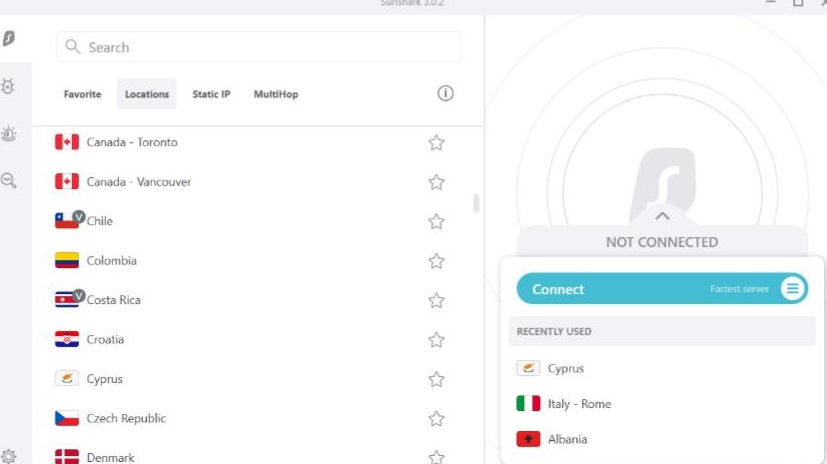
Task: Click the Costa Rica flag with virtual badge
Action: pyautogui.click(x=67, y=299)
